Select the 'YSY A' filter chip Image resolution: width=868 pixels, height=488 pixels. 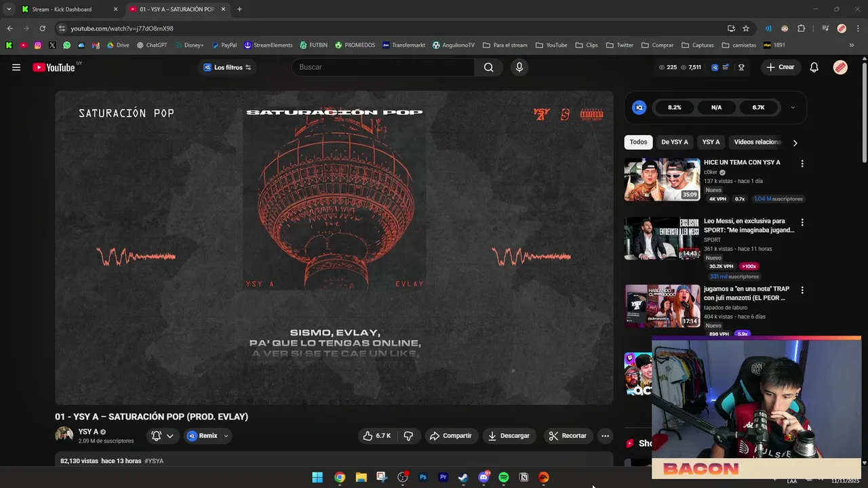click(x=711, y=142)
